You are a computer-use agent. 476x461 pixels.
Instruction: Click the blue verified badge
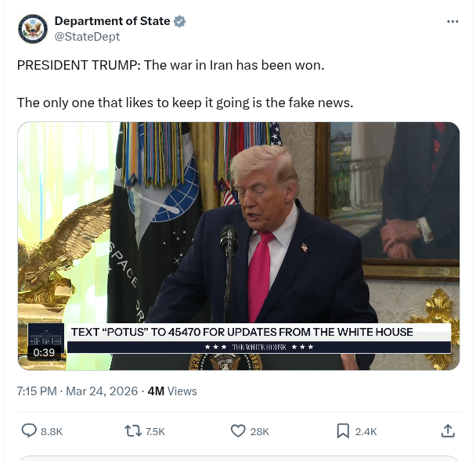click(x=179, y=21)
